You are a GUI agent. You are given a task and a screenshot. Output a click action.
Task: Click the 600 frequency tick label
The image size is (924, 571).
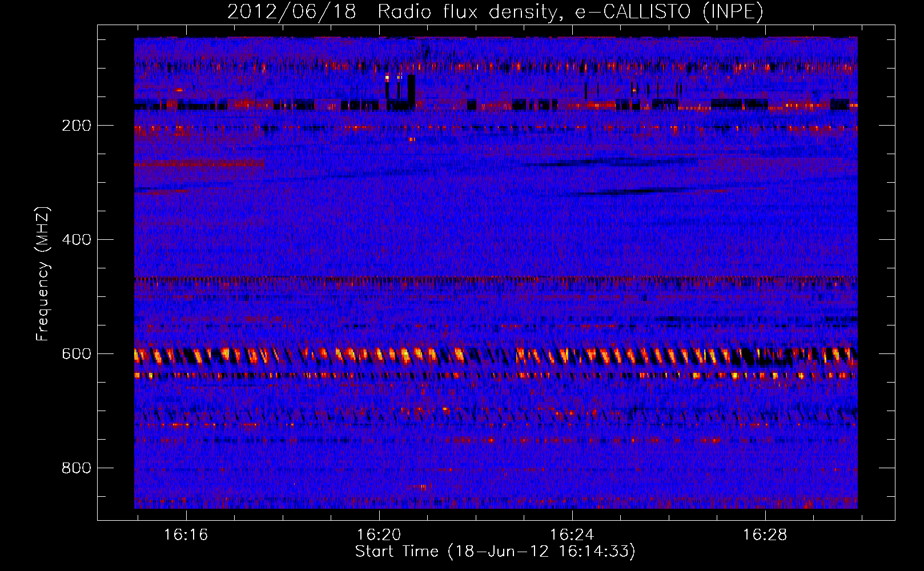pyautogui.click(x=77, y=354)
